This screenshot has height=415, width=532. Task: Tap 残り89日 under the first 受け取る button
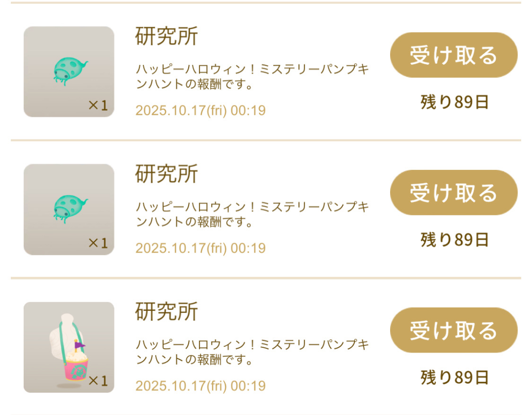(454, 102)
